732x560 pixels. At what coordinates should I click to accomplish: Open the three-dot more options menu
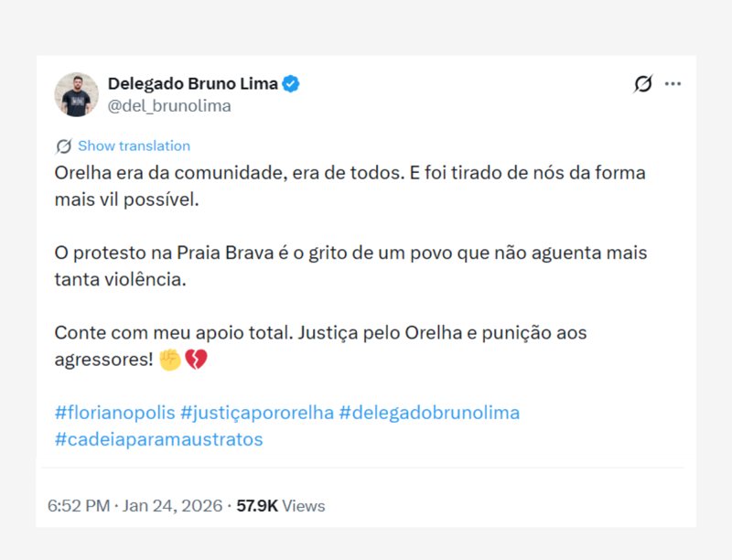tap(673, 82)
